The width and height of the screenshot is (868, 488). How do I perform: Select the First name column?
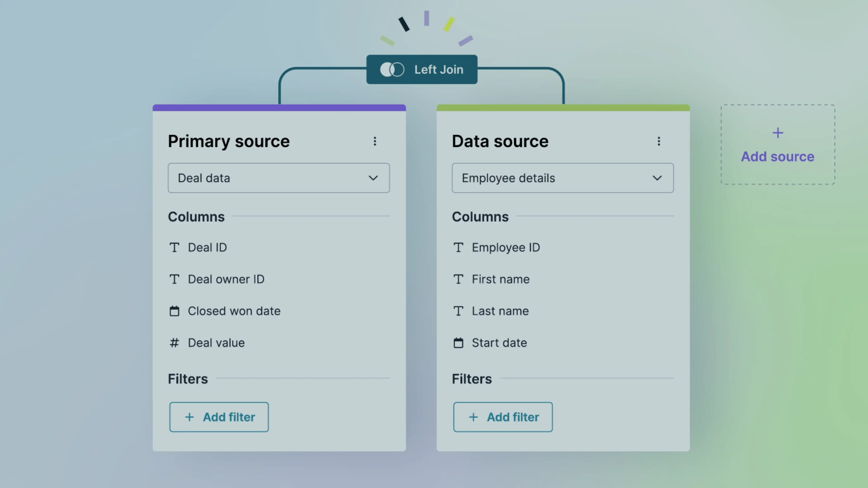[501, 279]
